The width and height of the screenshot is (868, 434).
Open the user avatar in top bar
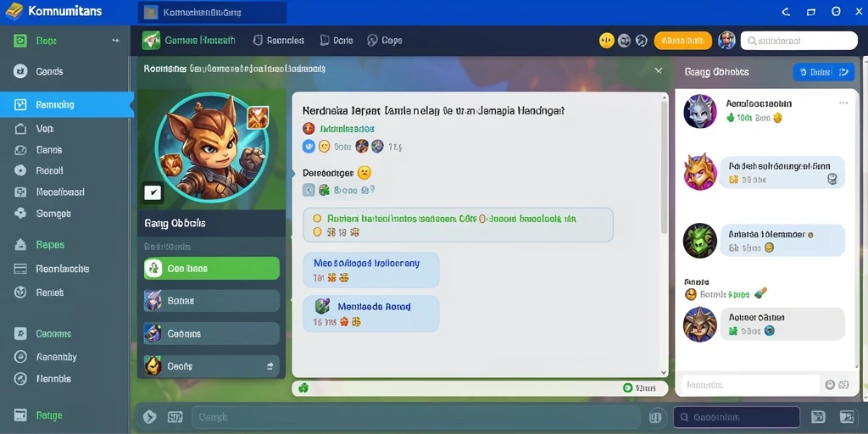click(726, 41)
